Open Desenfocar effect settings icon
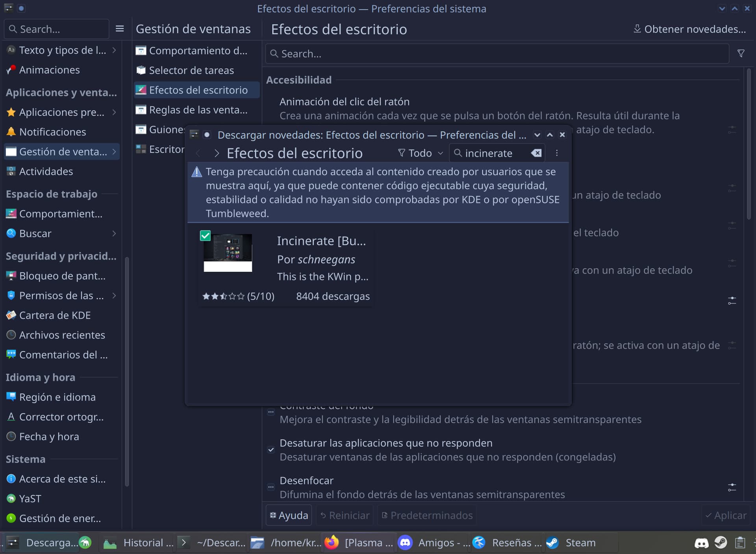This screenshot has height=554, width=756. point(732,487)
